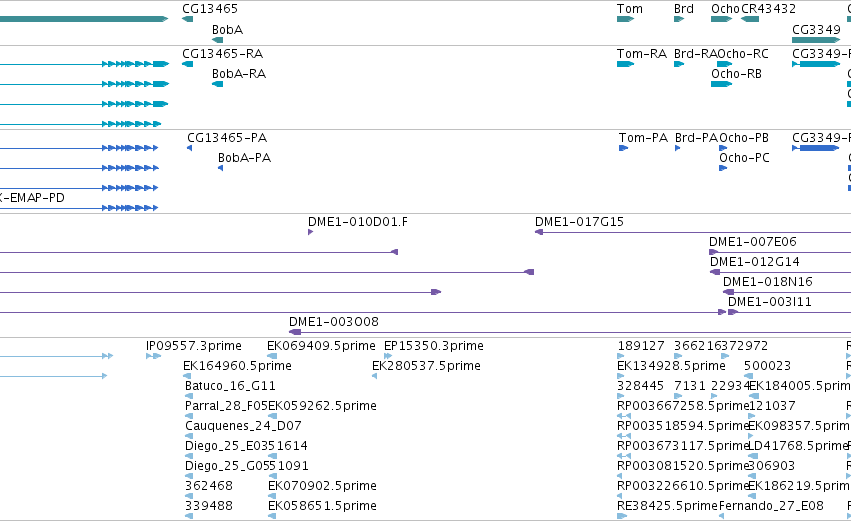The height and width of the screenshot is (521, 851).
Task: Click the DME1-017G15 clone label
Action: tap(579, 222)
